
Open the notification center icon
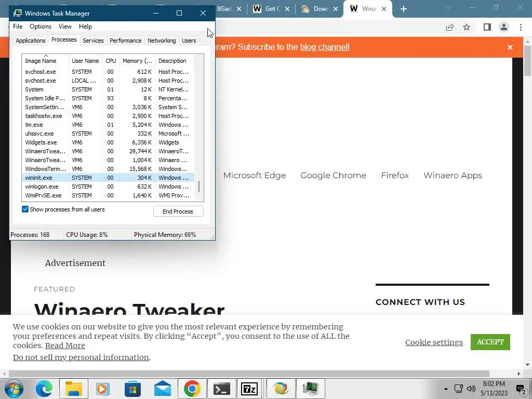click(521, 390)
